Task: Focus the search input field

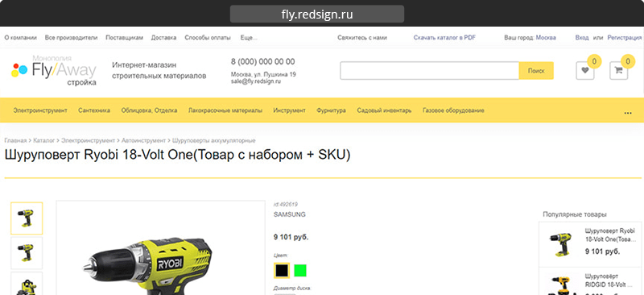Action: coord(430,70)
